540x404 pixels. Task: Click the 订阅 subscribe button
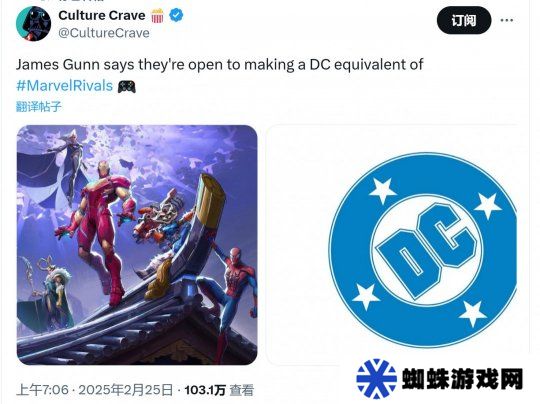(464, 20)
